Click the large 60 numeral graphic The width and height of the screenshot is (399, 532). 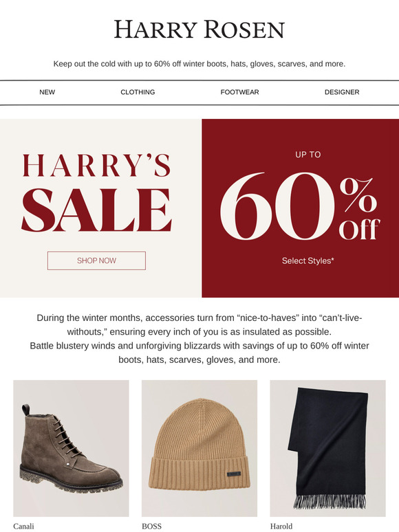point(277,206)
